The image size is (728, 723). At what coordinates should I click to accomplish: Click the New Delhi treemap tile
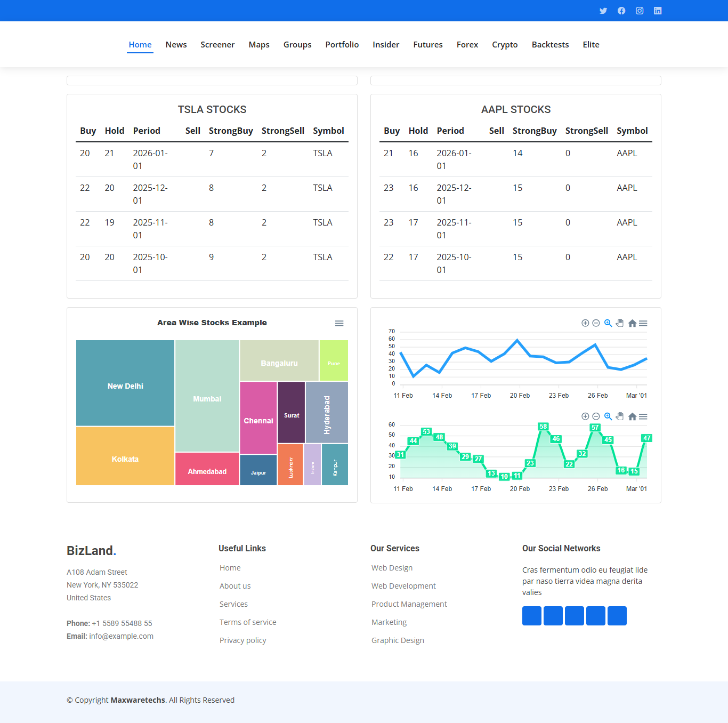pyautogui.click(x=125, y=383)
